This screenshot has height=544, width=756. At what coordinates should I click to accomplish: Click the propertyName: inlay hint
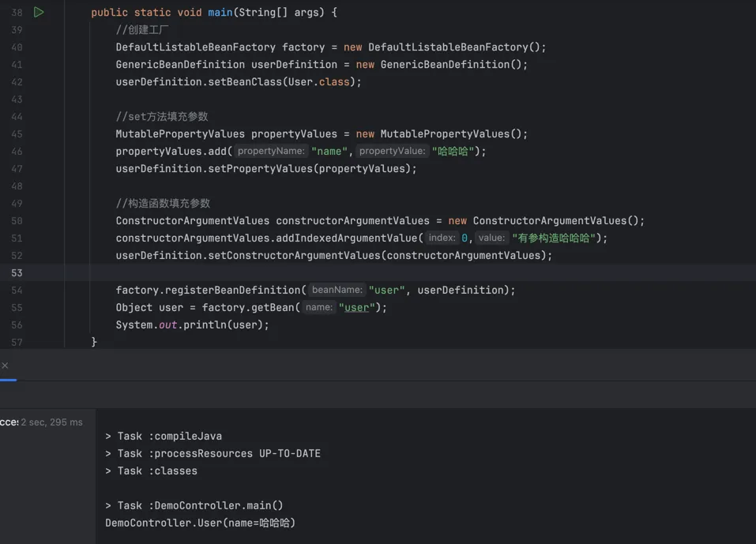271,152
